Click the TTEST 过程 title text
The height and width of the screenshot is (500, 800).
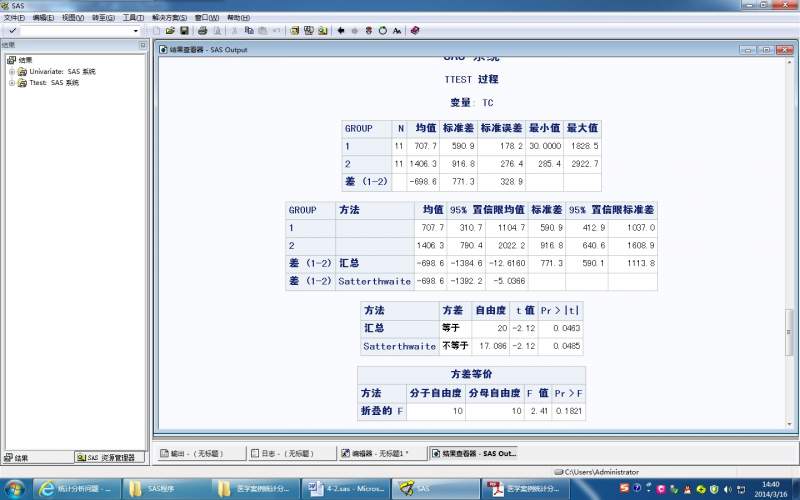click(471, 80)
